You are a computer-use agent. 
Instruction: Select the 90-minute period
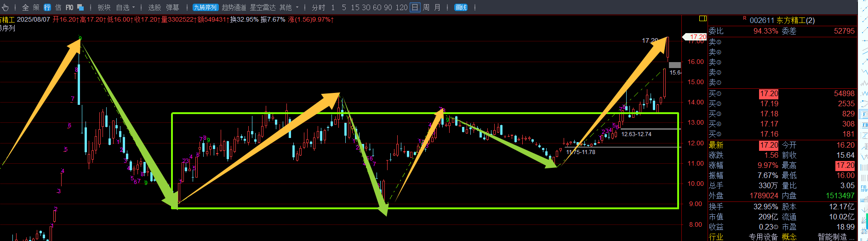click(388, 7)
